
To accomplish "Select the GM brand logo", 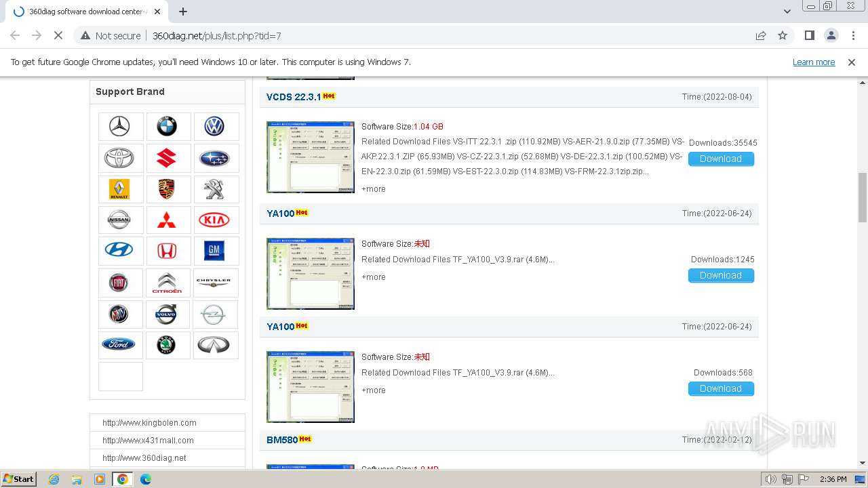I will click(x=216, y=251).
